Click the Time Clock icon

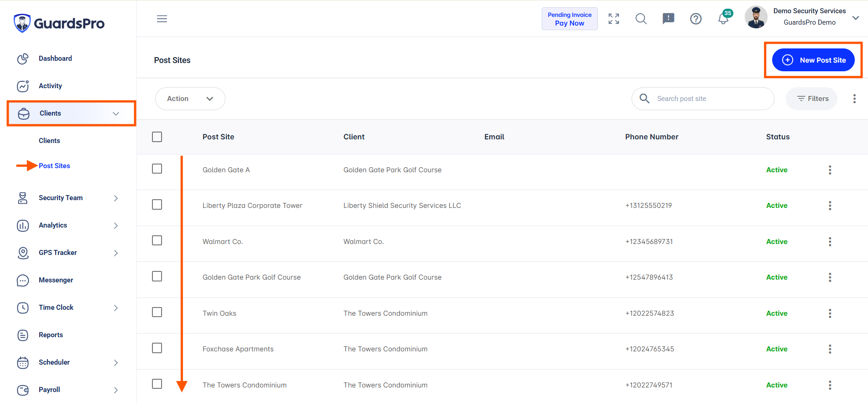coord(23,308)
